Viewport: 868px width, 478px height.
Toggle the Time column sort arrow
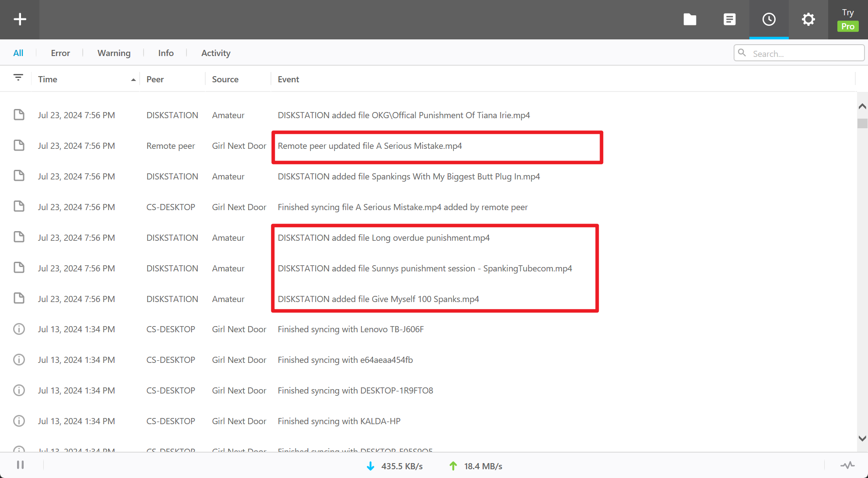133,80
